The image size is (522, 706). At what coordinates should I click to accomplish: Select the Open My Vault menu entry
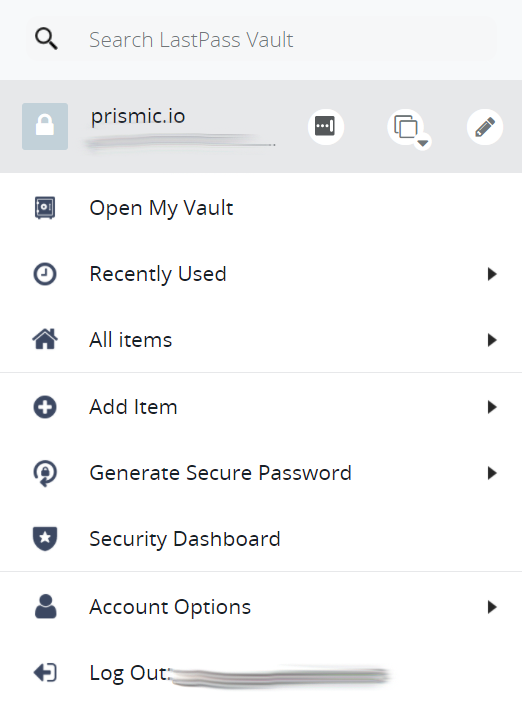pyautogui.click(x=261, y=208)
